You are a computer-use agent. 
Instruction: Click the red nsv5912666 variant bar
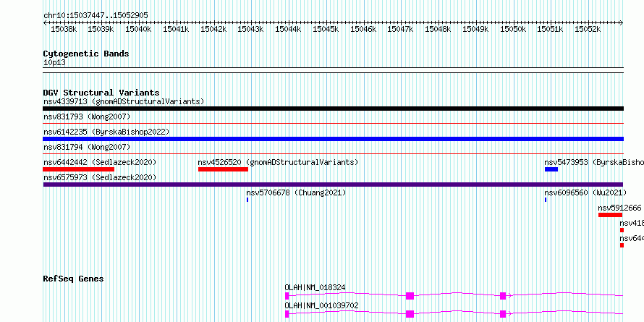point(610,215)
